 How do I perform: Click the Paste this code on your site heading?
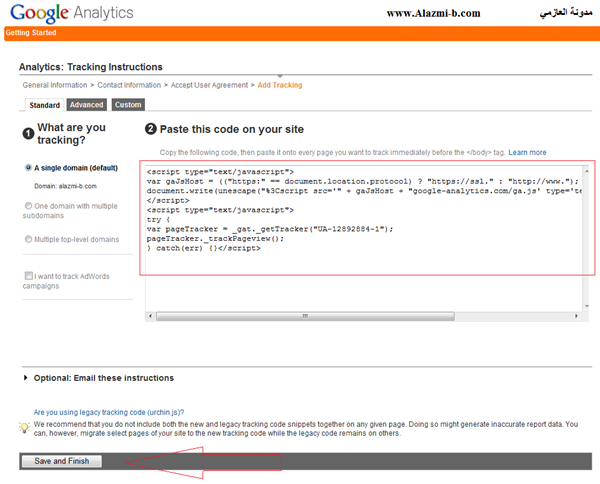[x=232, y=129]
